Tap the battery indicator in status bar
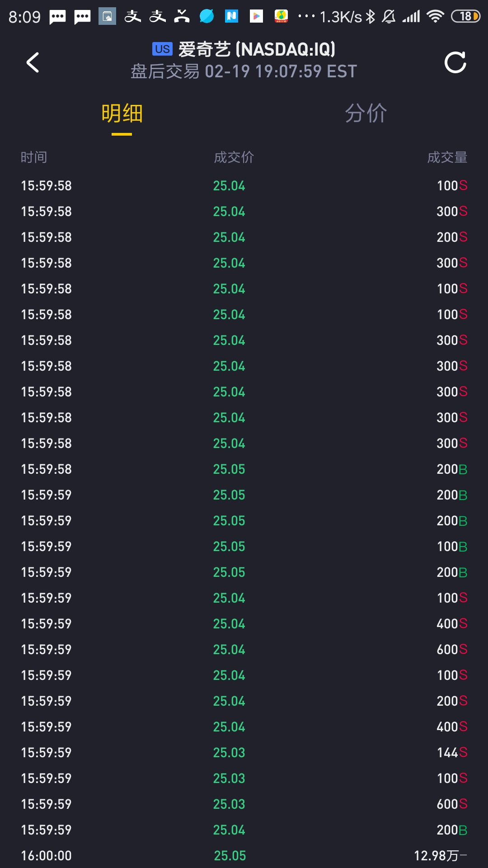 coord(466,17)
